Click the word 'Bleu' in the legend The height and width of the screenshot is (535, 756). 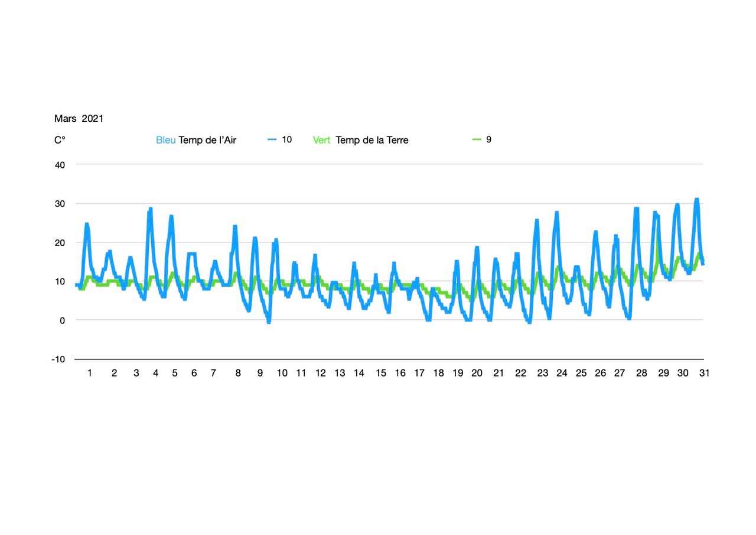(165, 141)
